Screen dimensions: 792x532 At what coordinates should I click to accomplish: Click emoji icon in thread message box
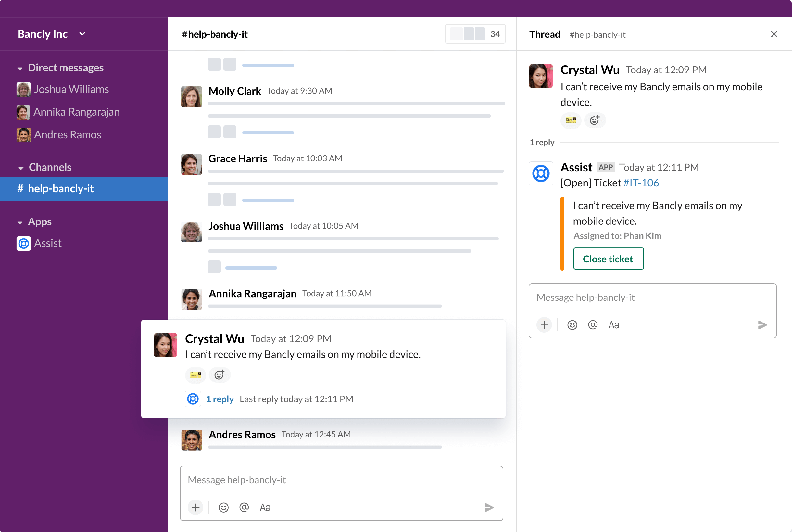coord(572,325)
